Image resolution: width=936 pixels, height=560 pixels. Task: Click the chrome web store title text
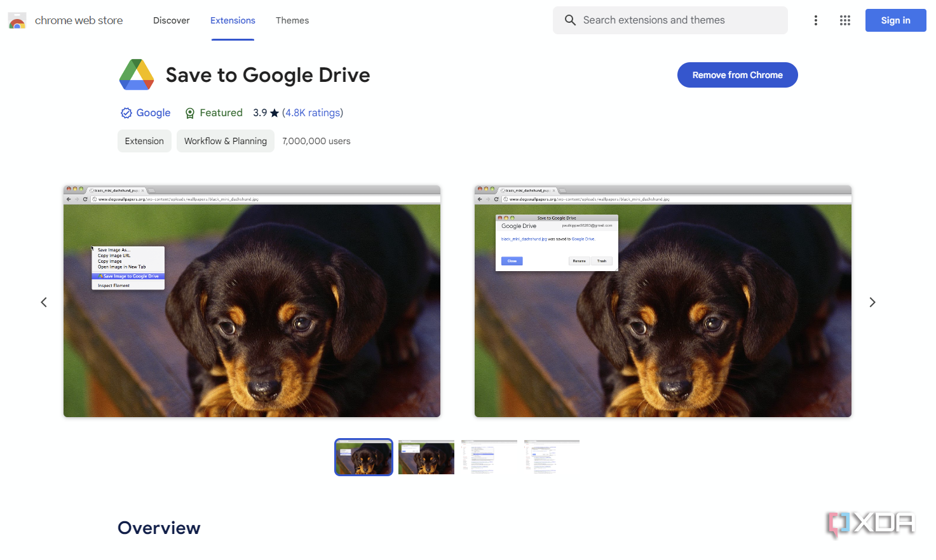(x=79, y=20)
